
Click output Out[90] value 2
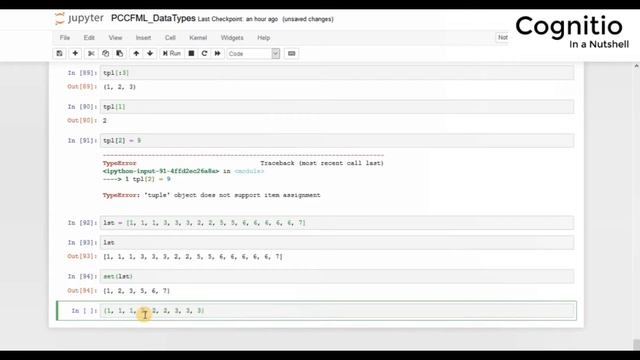coord(105,121)
